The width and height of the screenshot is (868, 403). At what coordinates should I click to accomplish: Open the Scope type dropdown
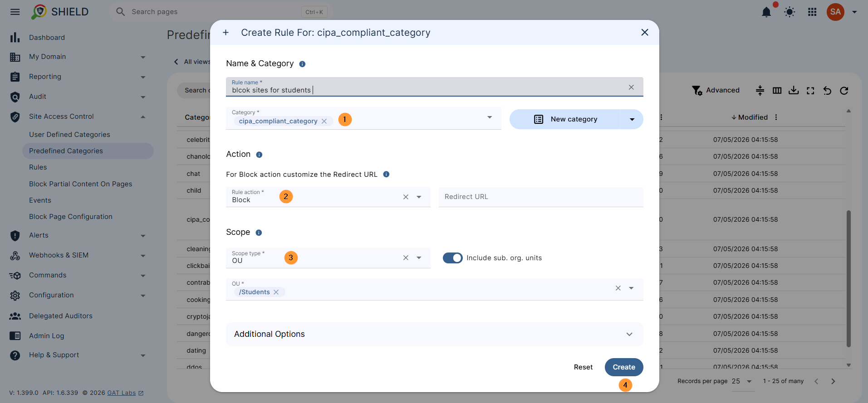(419, 257)
